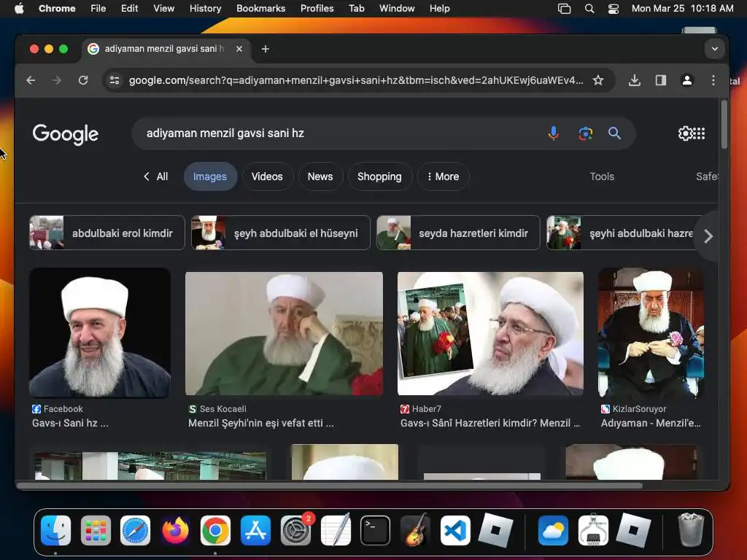Image resolution: width=747 pixels, height=560 pixels.
Task: Open 'Gavs-ı Sânî Hazretleri kimdir?' link
Action: click(490, 424)
